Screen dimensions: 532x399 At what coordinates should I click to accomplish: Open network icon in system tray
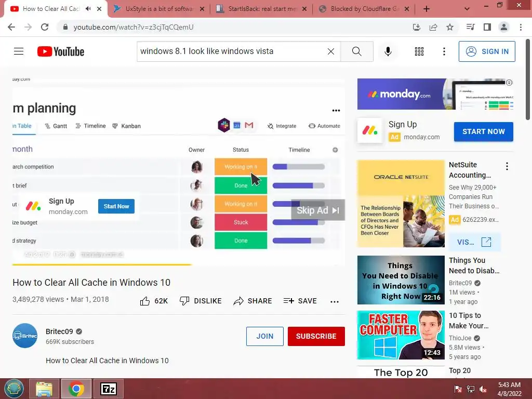[471, 389]
